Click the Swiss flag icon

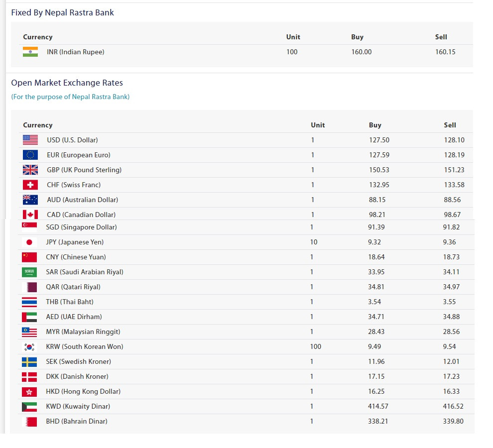pos(30,185)
